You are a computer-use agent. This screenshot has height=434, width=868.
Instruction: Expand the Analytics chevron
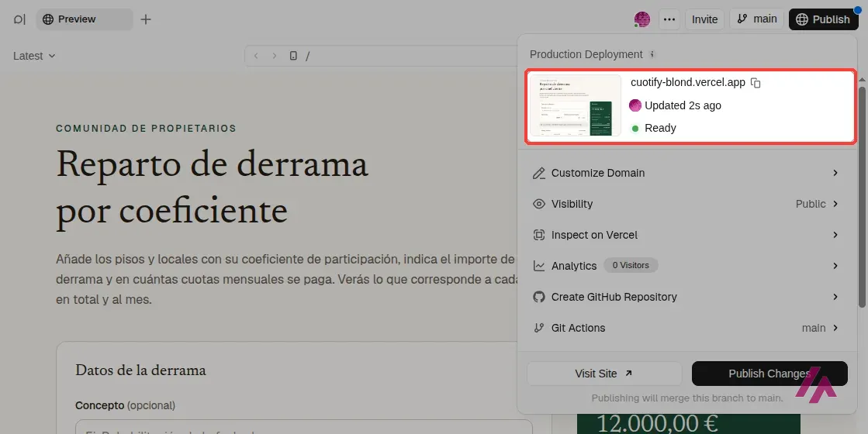pyautogui.click(x=835, y=266)
